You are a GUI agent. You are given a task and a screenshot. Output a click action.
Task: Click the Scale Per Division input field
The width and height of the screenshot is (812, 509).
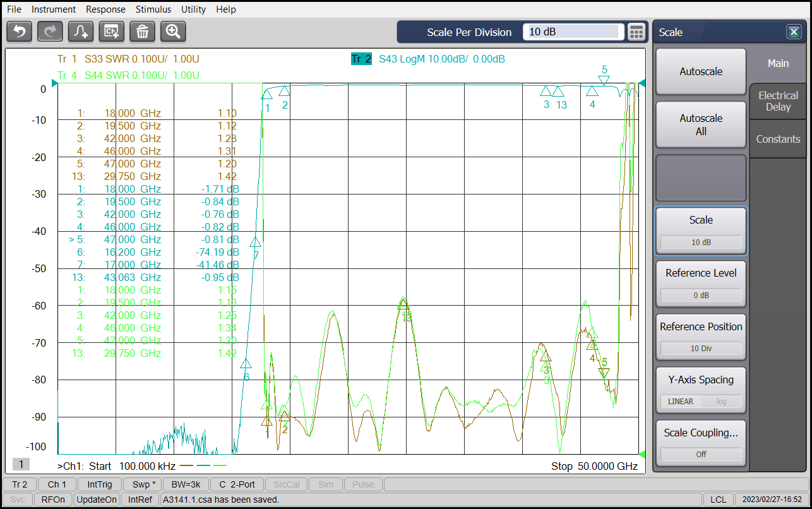(573, 32)
